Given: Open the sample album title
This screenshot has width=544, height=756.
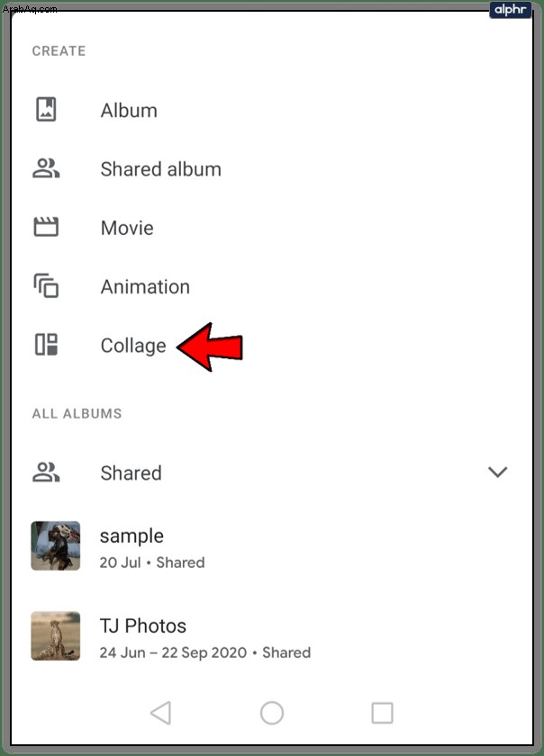Looking at the screenshot, I should 131,536.
